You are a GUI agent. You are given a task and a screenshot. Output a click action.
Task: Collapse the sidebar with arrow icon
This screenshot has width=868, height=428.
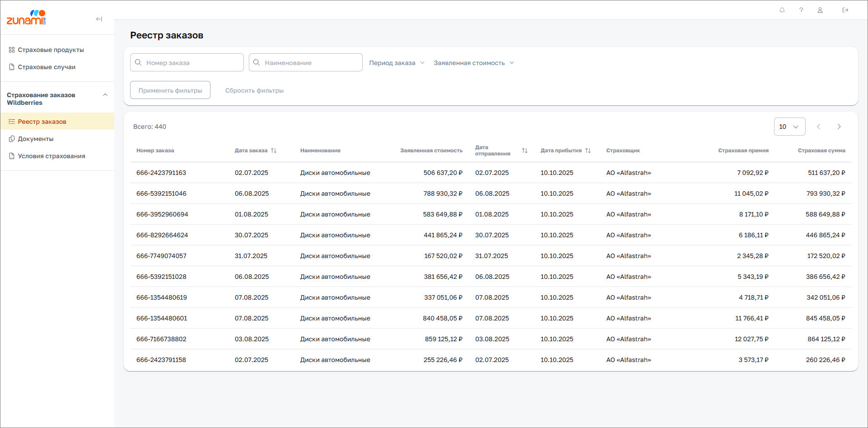click(x=99, y=19)
